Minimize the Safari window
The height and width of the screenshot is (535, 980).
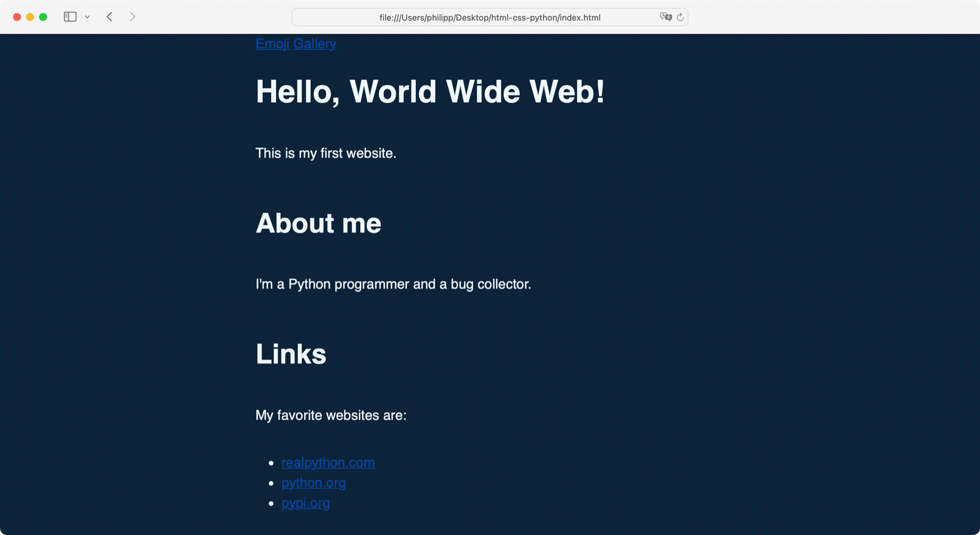tap(30, 16)
